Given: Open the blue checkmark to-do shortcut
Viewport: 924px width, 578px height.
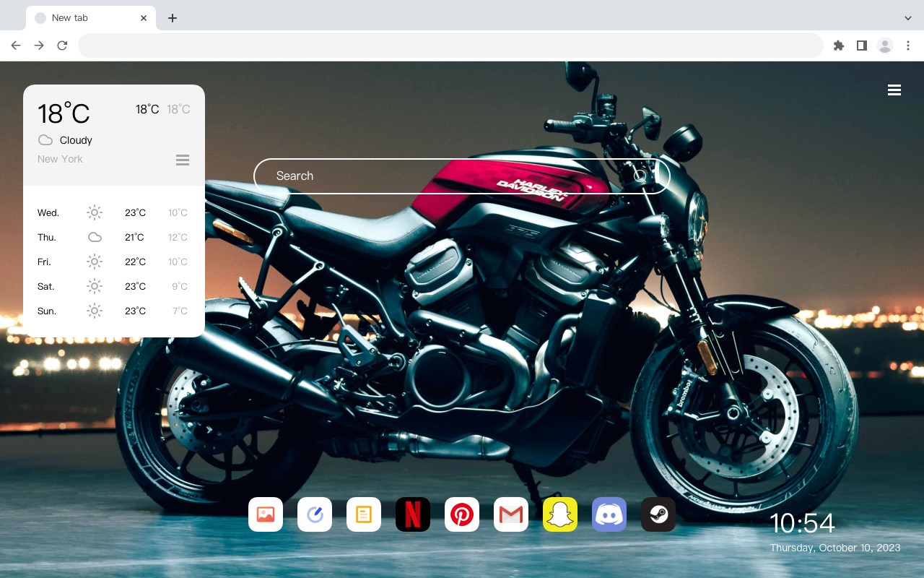Looking at the screenshot, I should coord(315,514).
